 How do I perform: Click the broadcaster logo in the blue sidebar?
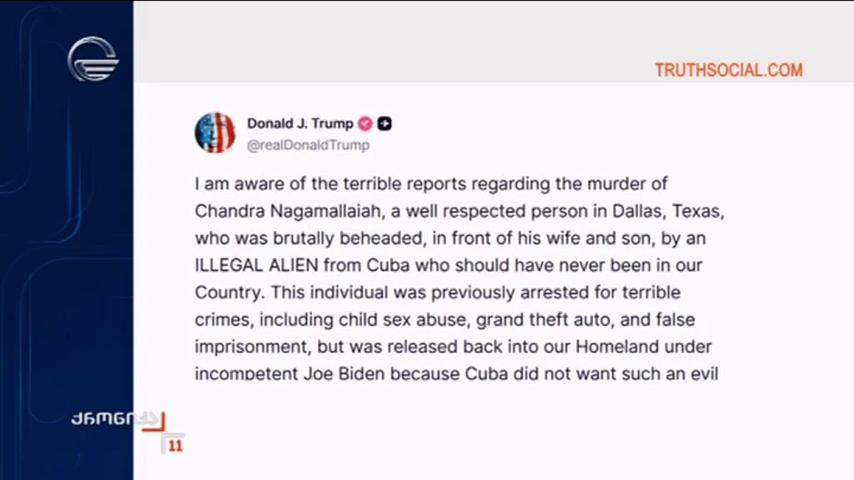tap(93, 59)
